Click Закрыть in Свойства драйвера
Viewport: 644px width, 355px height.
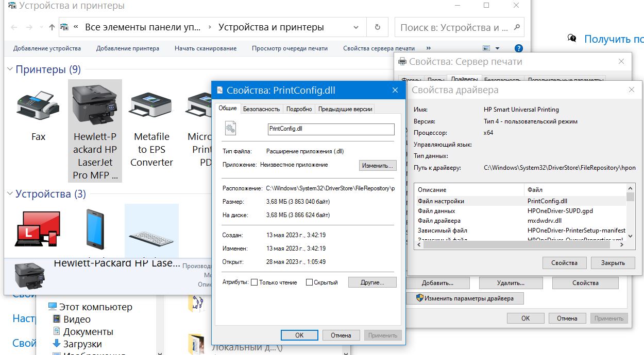613,263
